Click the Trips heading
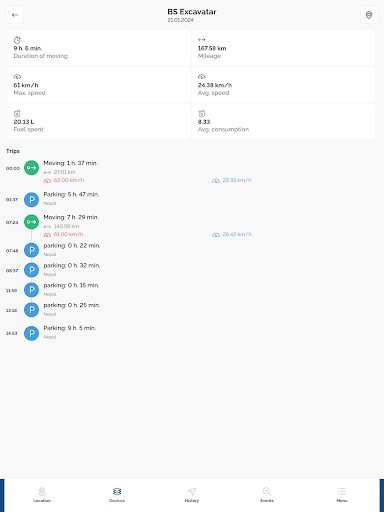This screenshot has height=512, width=384. click(13, 151)
